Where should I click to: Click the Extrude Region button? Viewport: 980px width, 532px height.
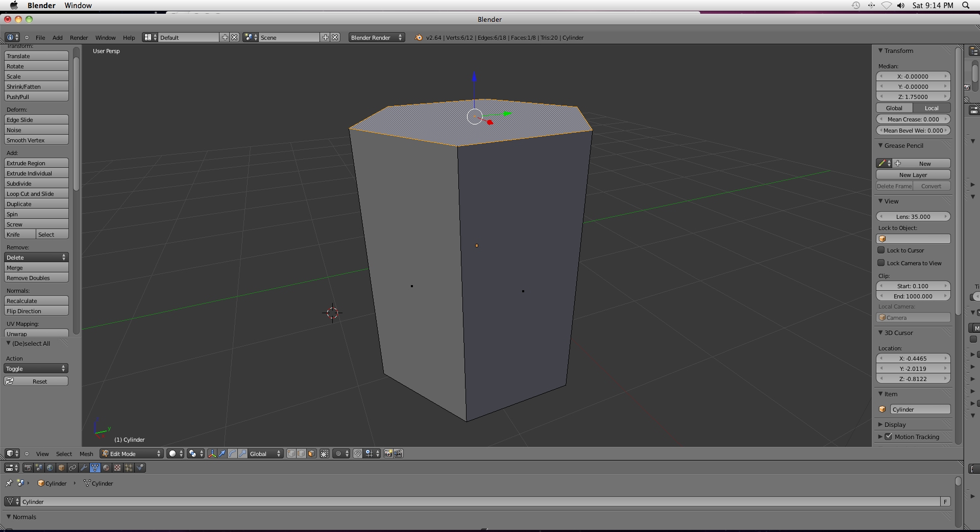[x=36, y=163]
